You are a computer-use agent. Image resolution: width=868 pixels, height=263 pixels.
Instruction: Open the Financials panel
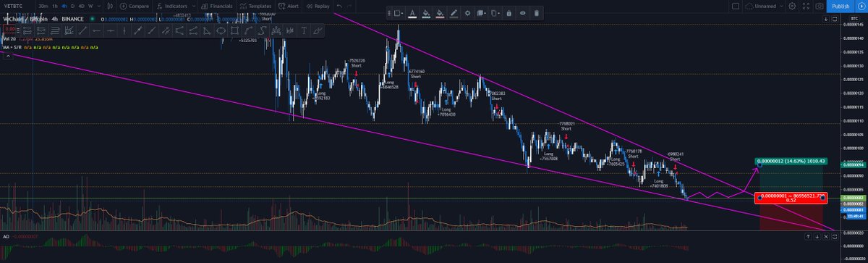point(217,6)
